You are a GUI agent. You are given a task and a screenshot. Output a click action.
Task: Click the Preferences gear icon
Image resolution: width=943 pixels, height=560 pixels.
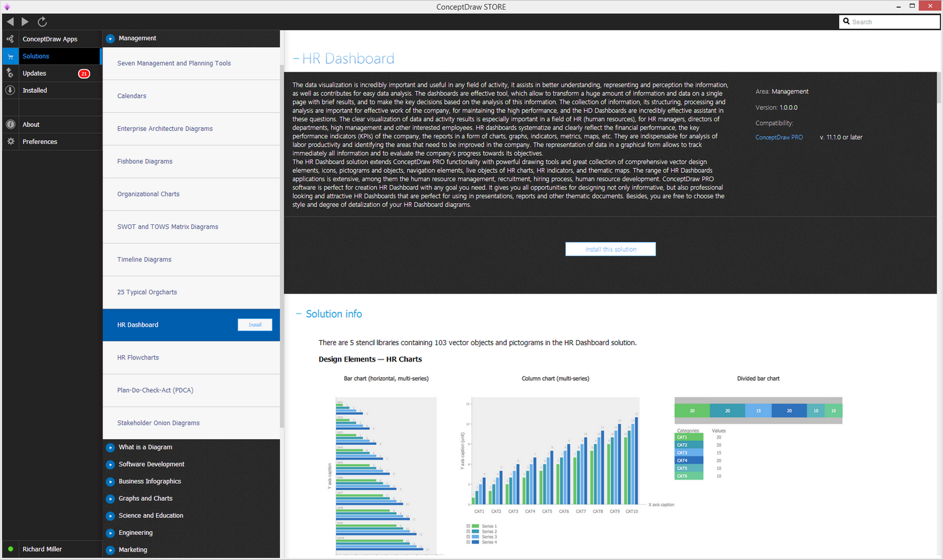10,141
